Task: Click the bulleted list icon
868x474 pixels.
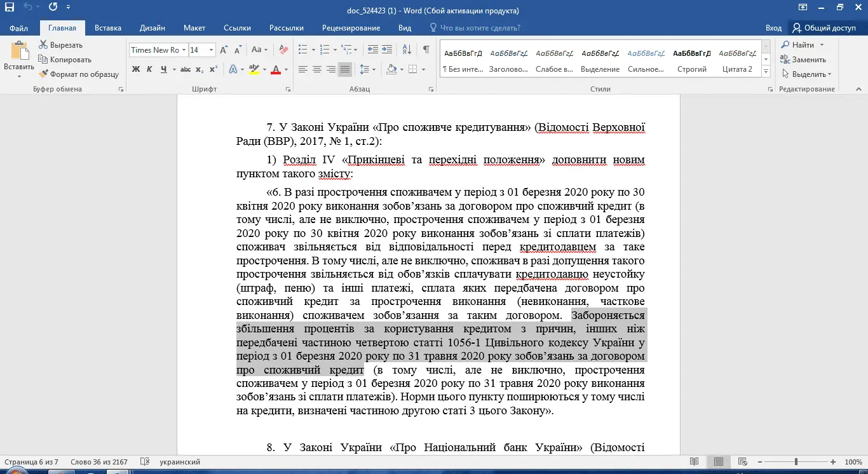Action: click(x=302, y=50)
